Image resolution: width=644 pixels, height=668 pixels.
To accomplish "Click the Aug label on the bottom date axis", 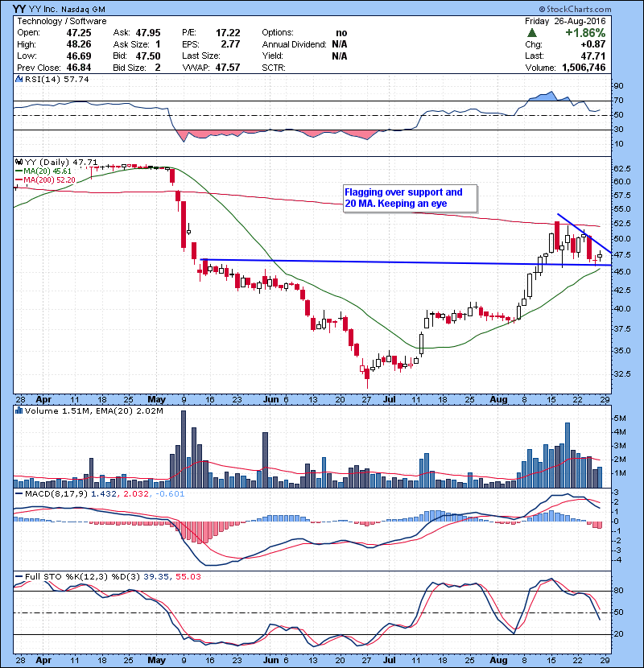I will [x=498, y=660].
